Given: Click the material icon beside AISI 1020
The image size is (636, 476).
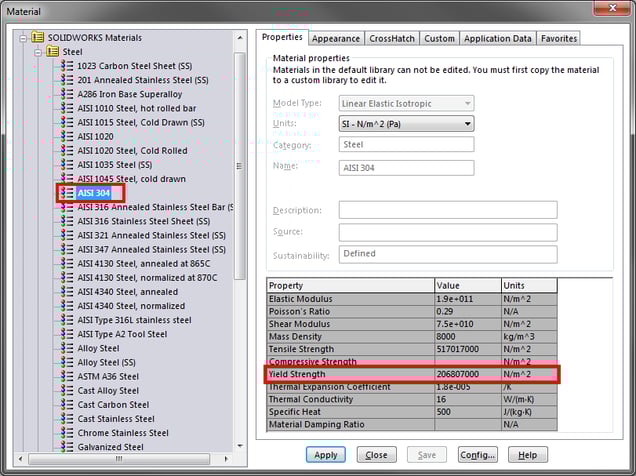Looking at the screenshot, I should click(x=67, y=136).
